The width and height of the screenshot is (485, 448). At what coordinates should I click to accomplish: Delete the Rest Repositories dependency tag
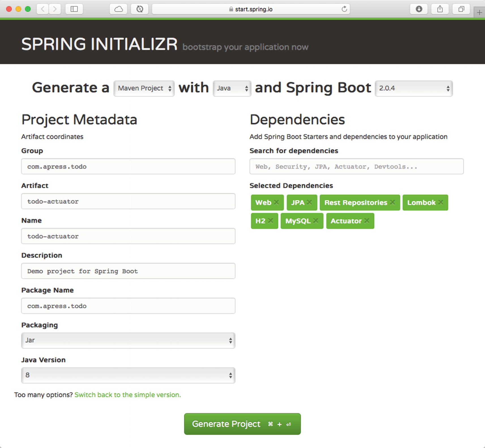point(392,202)
